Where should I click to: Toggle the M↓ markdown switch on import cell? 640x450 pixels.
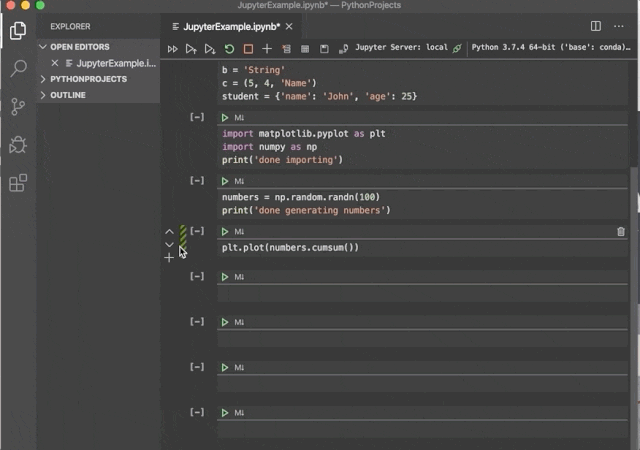click(x=240, y=118)
